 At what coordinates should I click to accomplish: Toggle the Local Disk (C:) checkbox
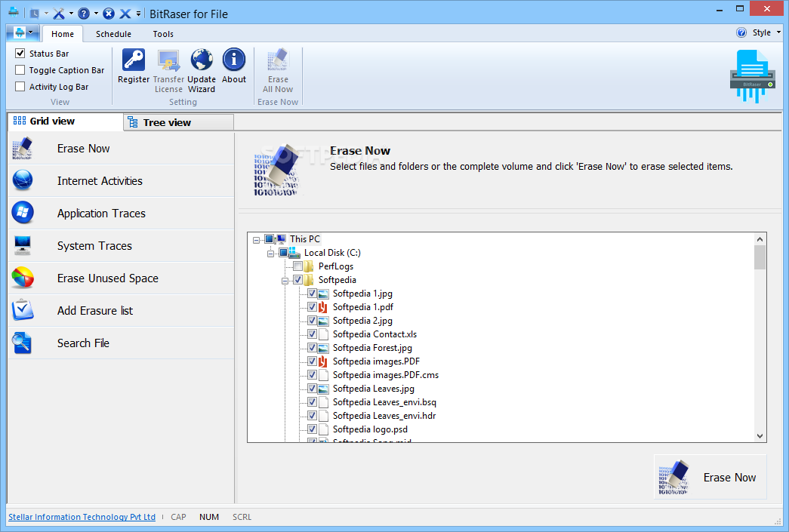click(283, 253)
